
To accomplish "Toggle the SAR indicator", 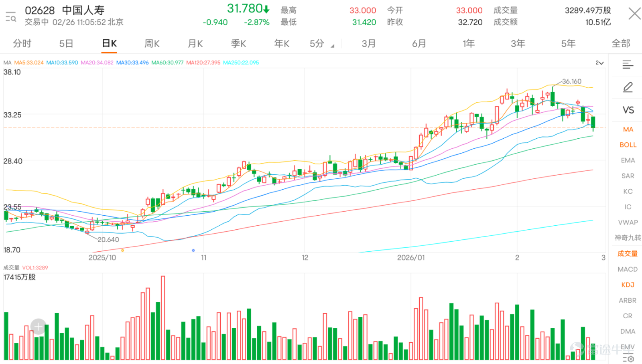I will 628,176.
